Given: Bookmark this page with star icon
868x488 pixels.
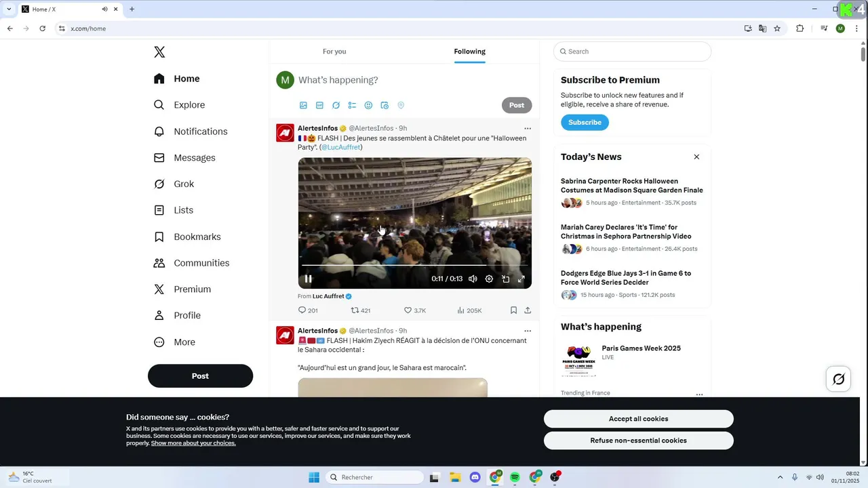Looking at the screenshot, I should point(777,28).
